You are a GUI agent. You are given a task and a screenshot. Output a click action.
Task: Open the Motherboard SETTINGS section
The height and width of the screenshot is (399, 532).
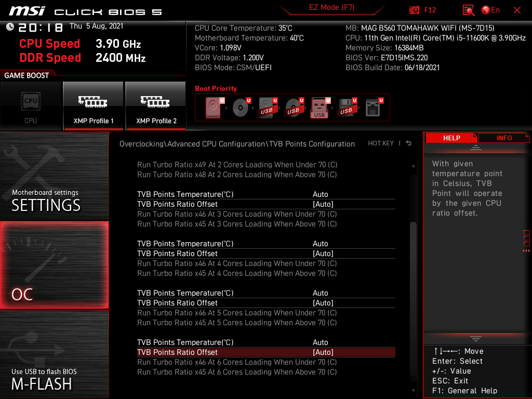54,176
